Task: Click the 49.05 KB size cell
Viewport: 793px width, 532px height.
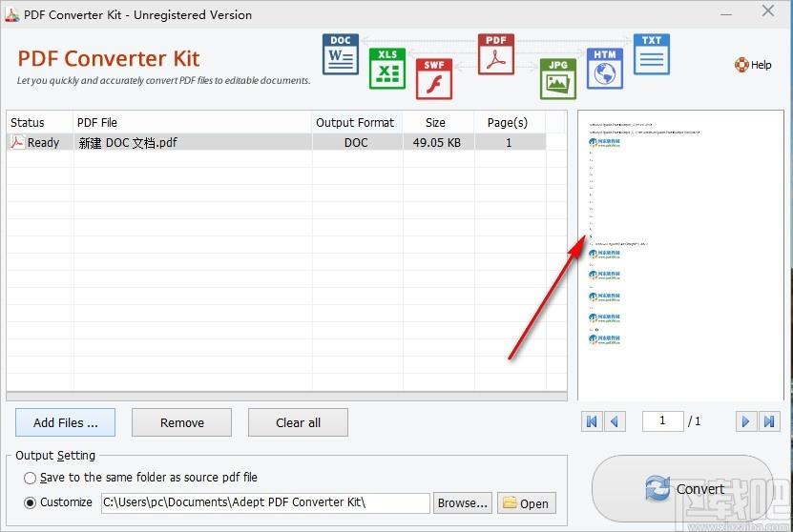Action: click(438, 142)
